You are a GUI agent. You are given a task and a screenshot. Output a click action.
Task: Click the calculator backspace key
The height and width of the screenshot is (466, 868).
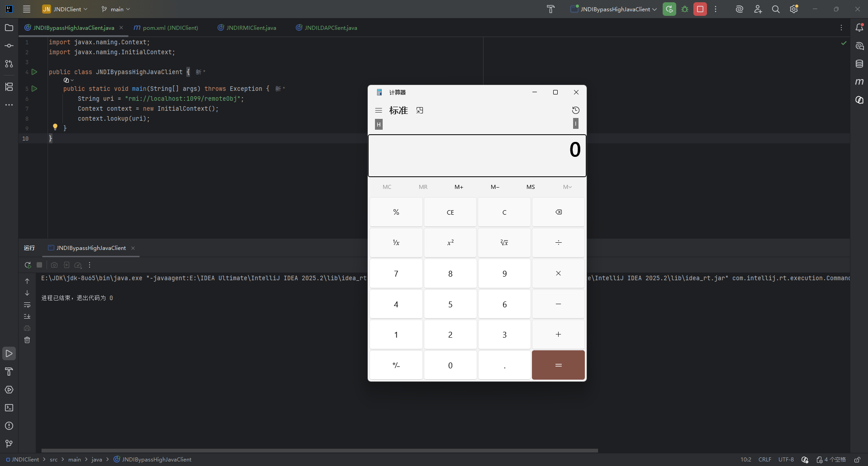point(559,212)
